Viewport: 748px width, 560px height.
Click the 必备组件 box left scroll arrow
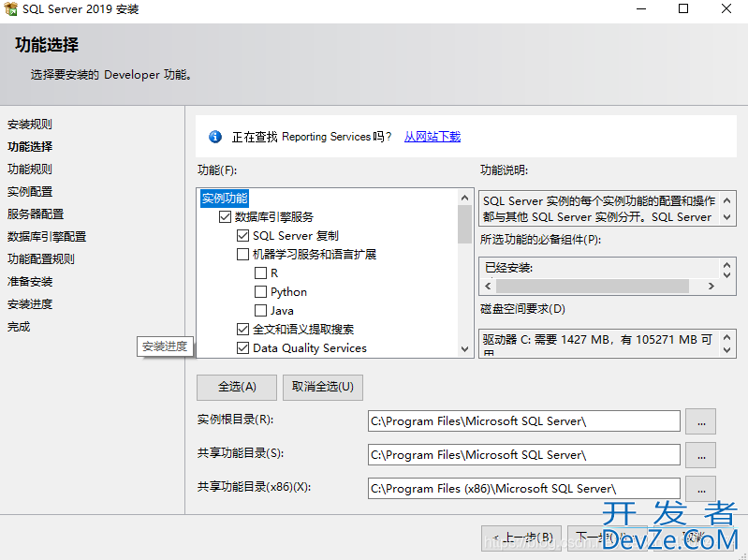tap(488, 286)
